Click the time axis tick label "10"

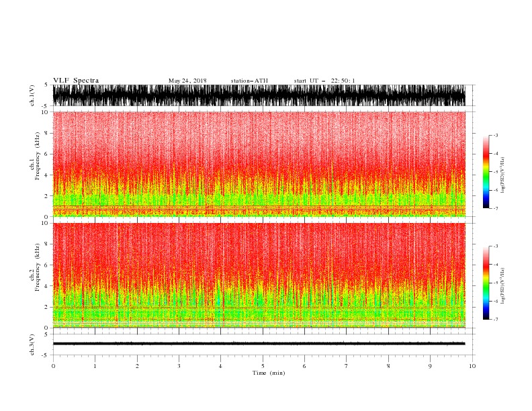click(x=472, y=366)
